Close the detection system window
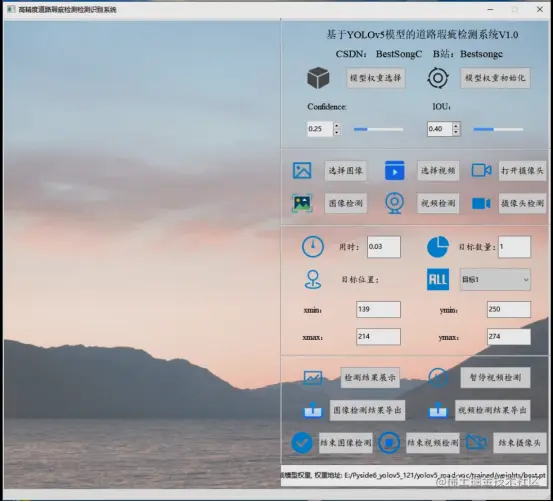The height and width of the screenshot is (502, 554). click(x=540, y=10)
